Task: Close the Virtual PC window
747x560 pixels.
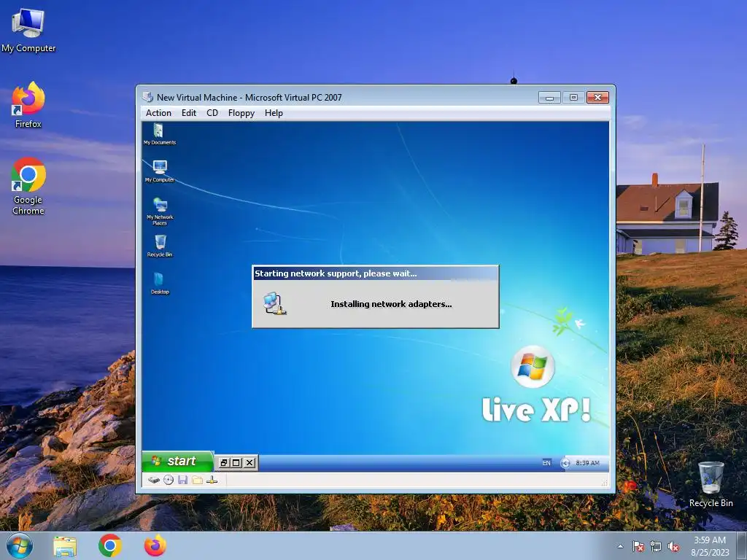Action: (598, 98)
